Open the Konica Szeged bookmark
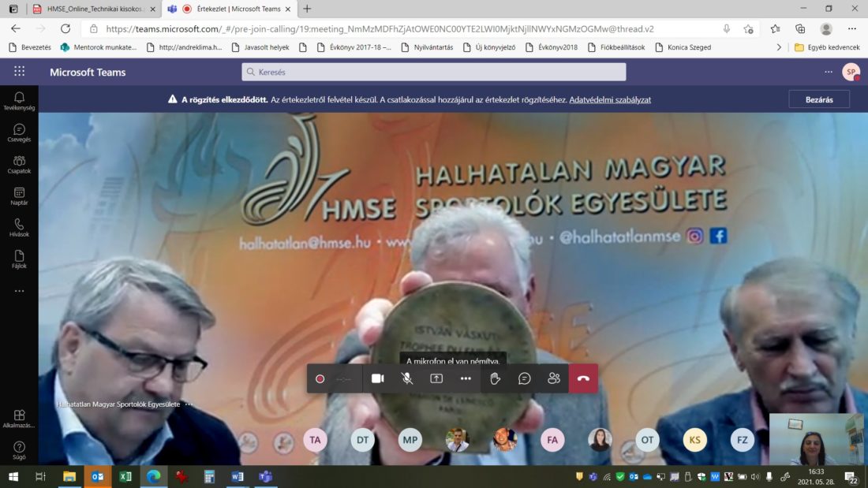The height and width of the screenshot is (488, 868). [683, 47]
